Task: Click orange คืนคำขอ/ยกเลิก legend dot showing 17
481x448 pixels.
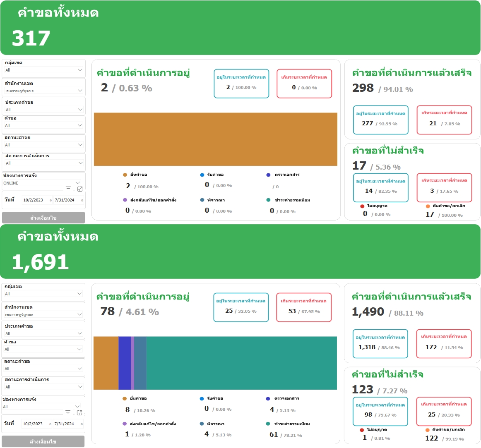Action: pos(428,206)
